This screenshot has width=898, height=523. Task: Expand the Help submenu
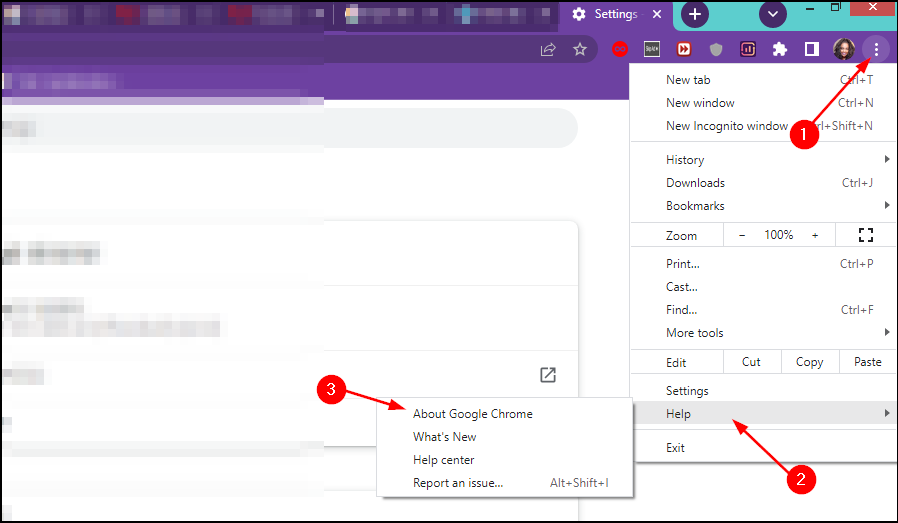click(x=763, y=414)
